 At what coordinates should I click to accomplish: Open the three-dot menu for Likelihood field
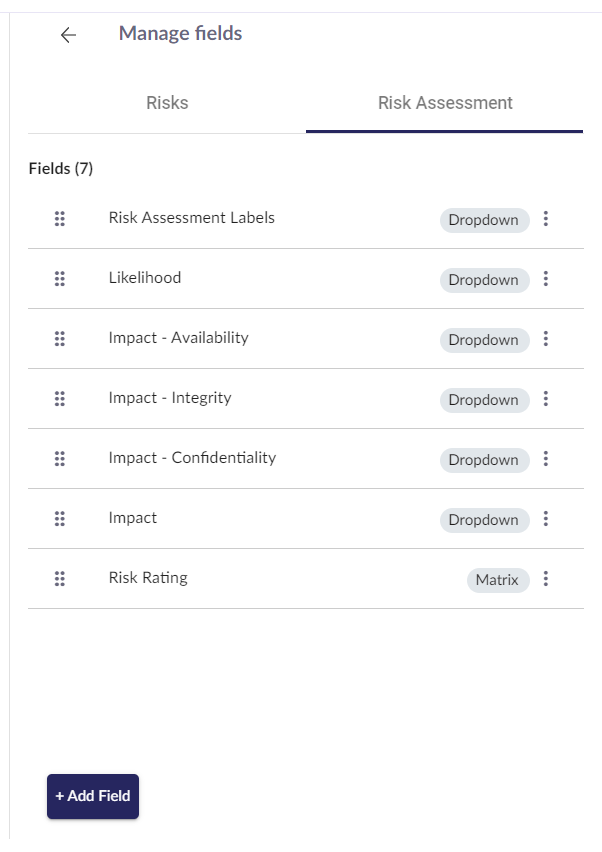545,279
